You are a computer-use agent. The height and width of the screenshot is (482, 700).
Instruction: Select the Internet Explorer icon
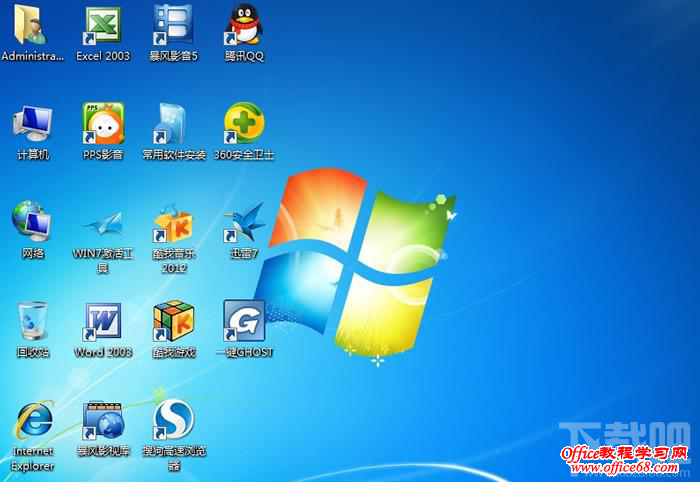coord(32,421)
